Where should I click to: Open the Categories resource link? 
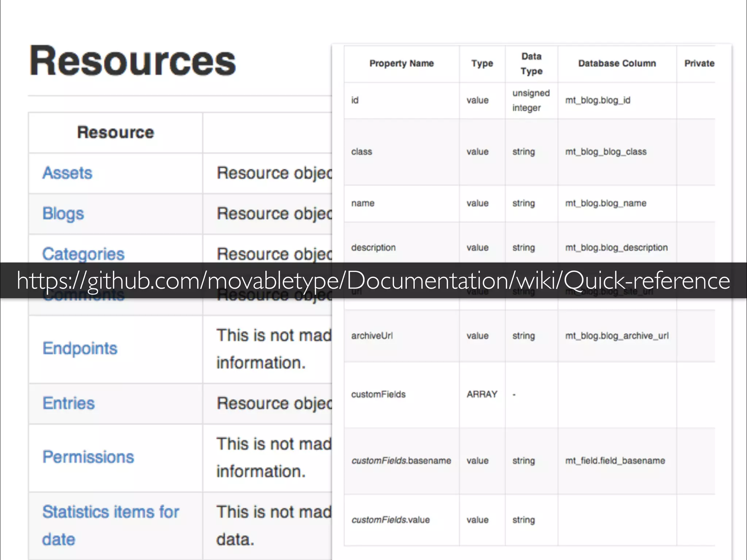pos(83,254)
